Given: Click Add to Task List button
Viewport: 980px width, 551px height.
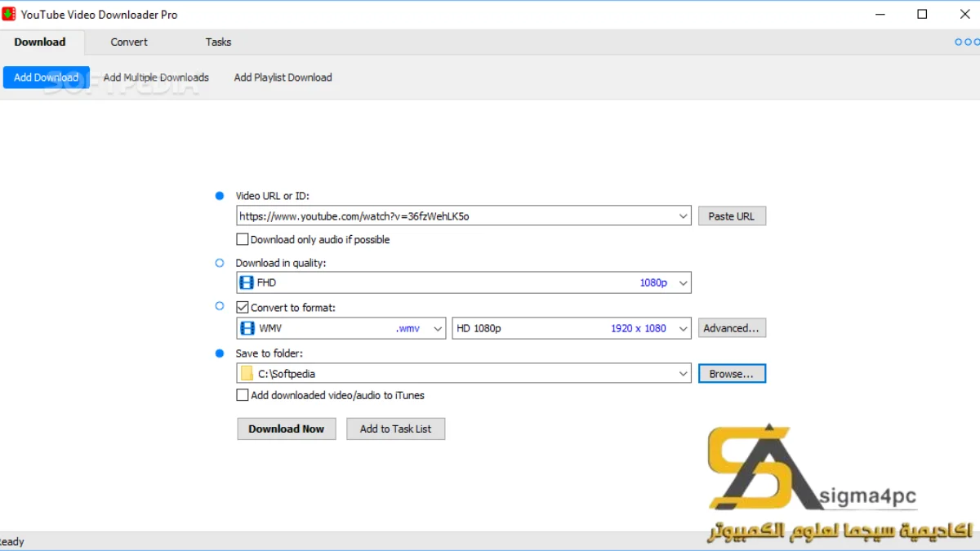Looking at the screenshot, I should (x=396, y=429).
